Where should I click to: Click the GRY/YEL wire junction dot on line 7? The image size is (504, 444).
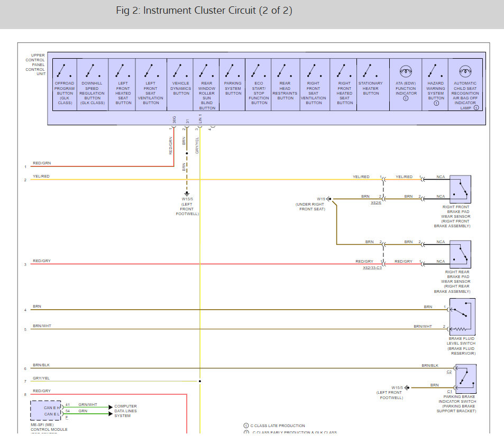(x=200, y=381)
